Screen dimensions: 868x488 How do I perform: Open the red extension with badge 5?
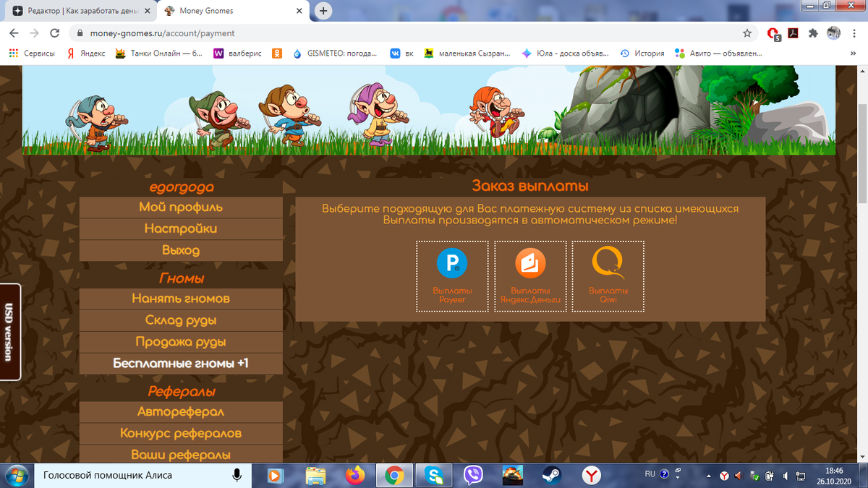tap(773, 33)
